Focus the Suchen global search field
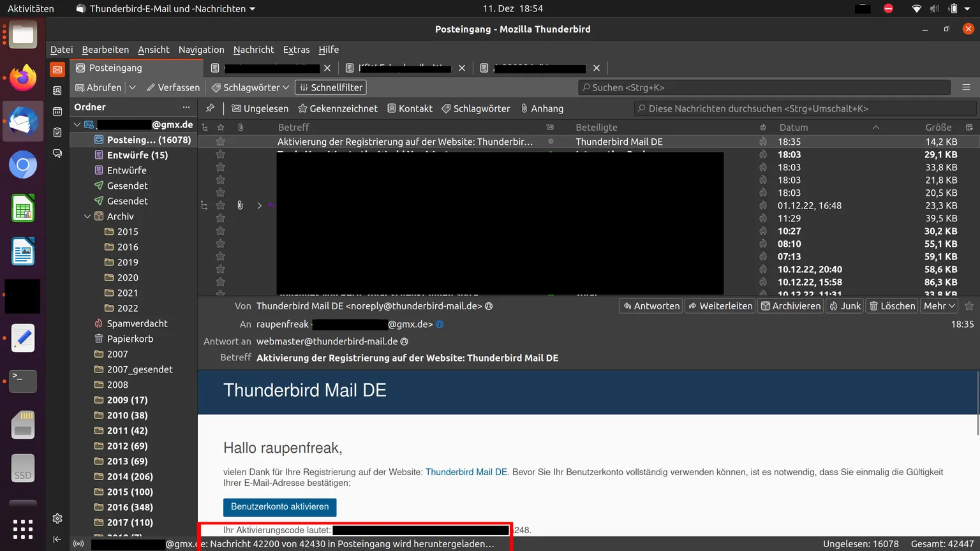This screenshot has height=551, width=980. click(x=766, y=87)
